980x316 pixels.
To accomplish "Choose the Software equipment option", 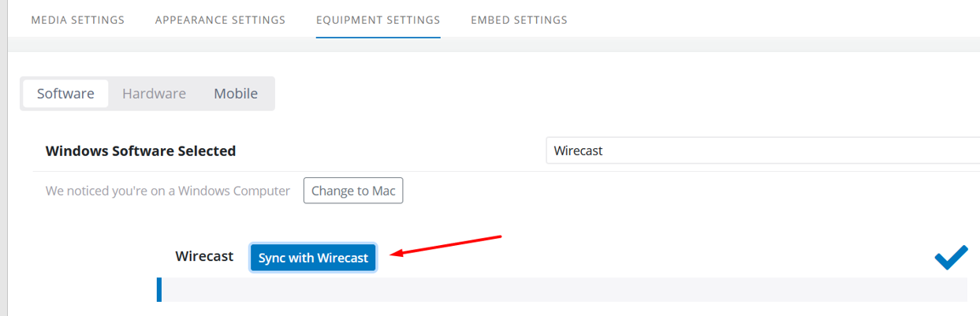I will pos(65,93).
